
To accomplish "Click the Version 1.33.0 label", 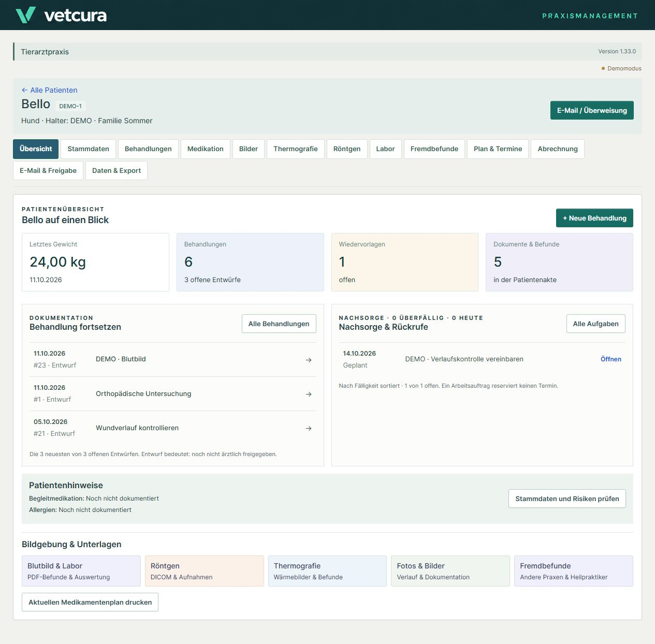I will click(617, 51).
